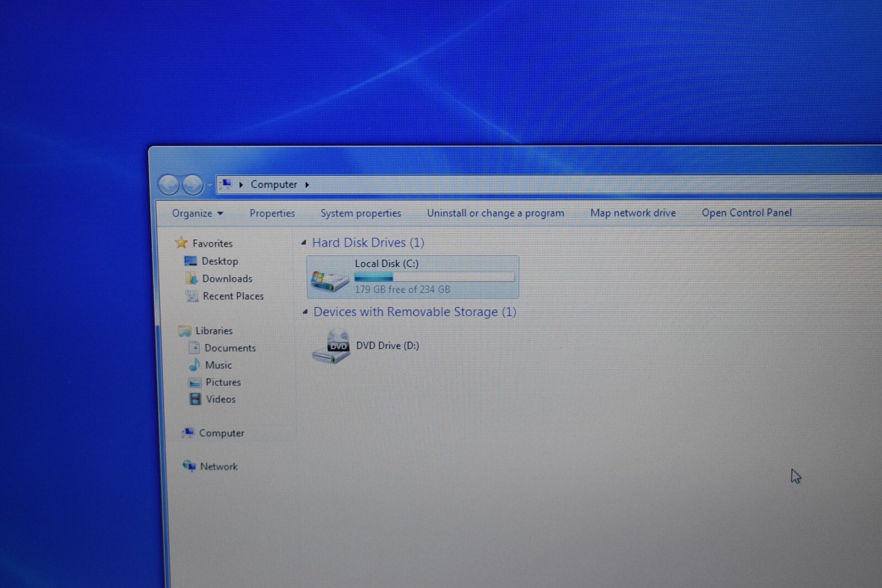Select Favorites in the navigation pane
Viewport: 882px width, 588px height.
click(x=212, y=243)
